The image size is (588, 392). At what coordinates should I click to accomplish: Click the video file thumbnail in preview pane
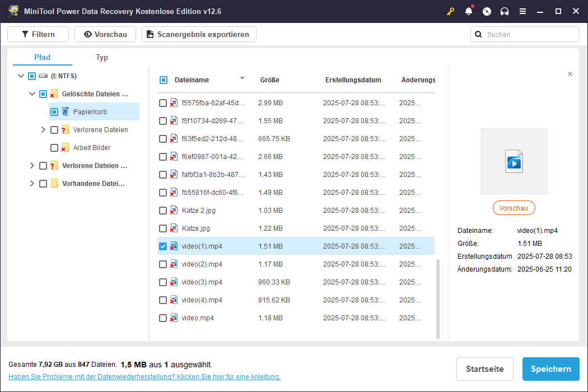pyautogui.click(x=514, y=161)
